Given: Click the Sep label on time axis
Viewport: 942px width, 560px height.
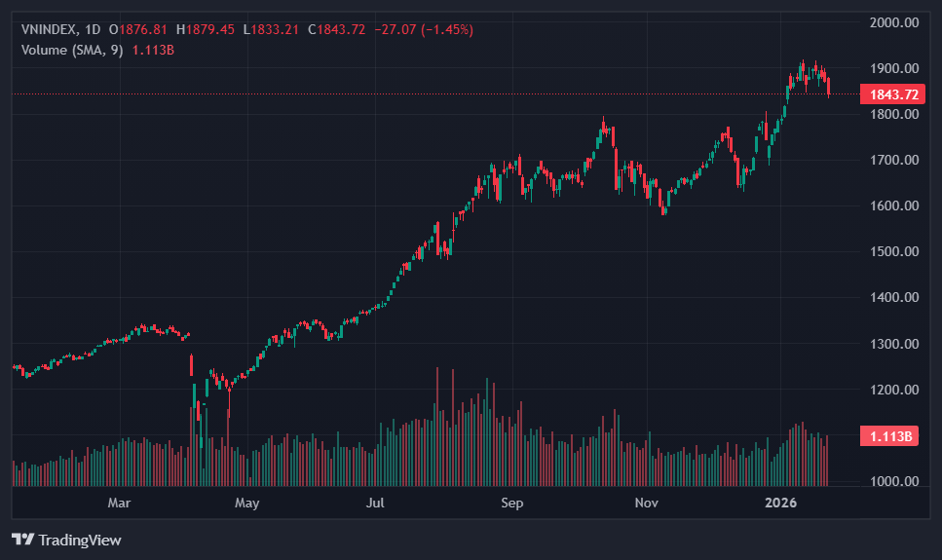Looking at the screenshot, I should pyautogui.click(x=512, y=504).
